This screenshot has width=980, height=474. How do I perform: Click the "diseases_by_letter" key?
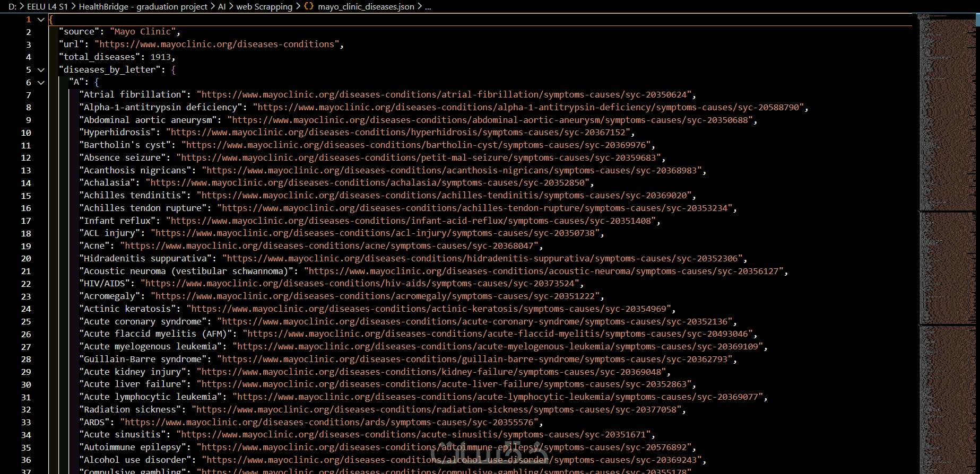pyautogui.click(x=110, y=70)
